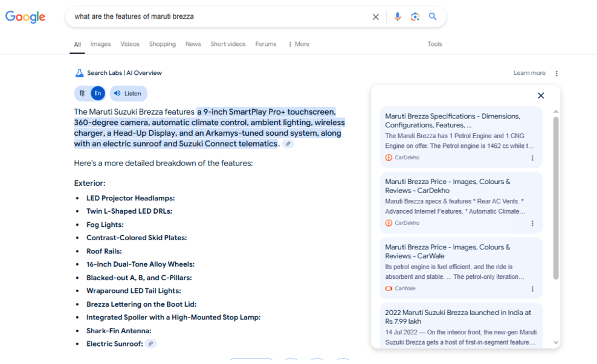This screenshot has width=597, height=364.
Task: Open AI Overview three-dot options menu
Action: pyautogui.click(x=557, y=74)
